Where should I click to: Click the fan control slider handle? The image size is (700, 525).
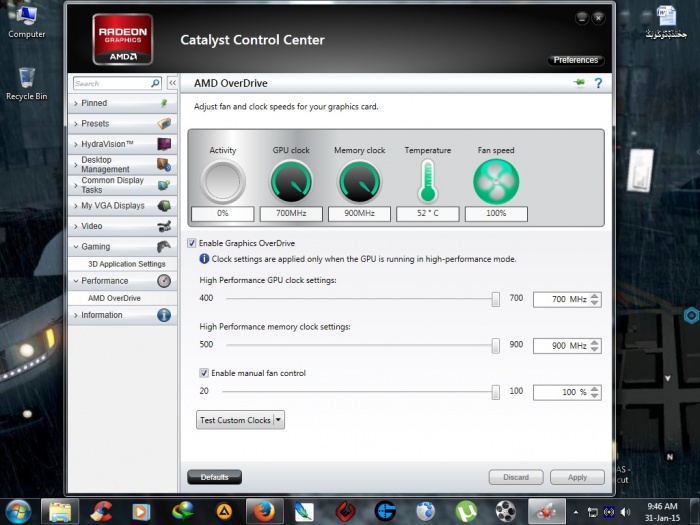coord(496,392)
